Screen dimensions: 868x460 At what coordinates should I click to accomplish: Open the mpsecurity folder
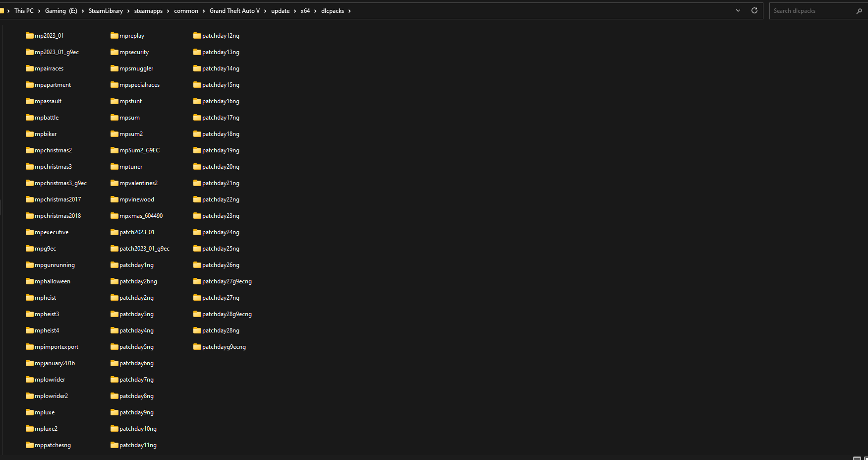(x=134, y=52)
